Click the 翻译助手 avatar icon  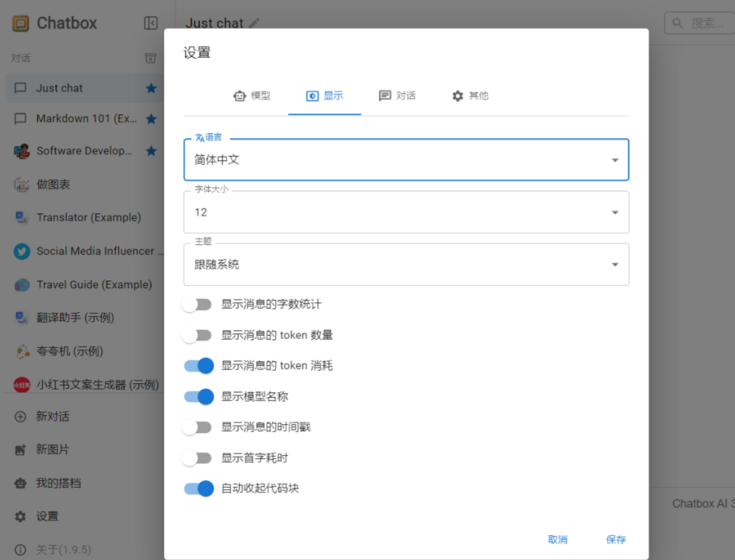coord(21,318)
